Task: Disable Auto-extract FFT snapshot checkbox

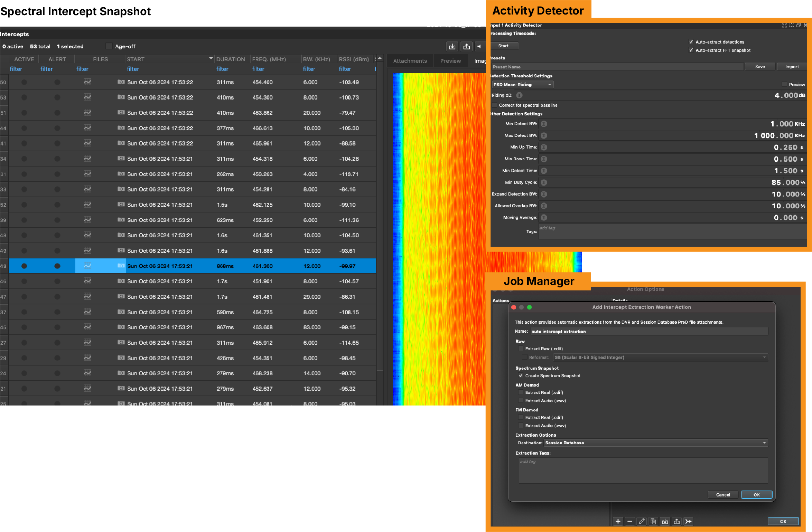Action: coord(691,50)
